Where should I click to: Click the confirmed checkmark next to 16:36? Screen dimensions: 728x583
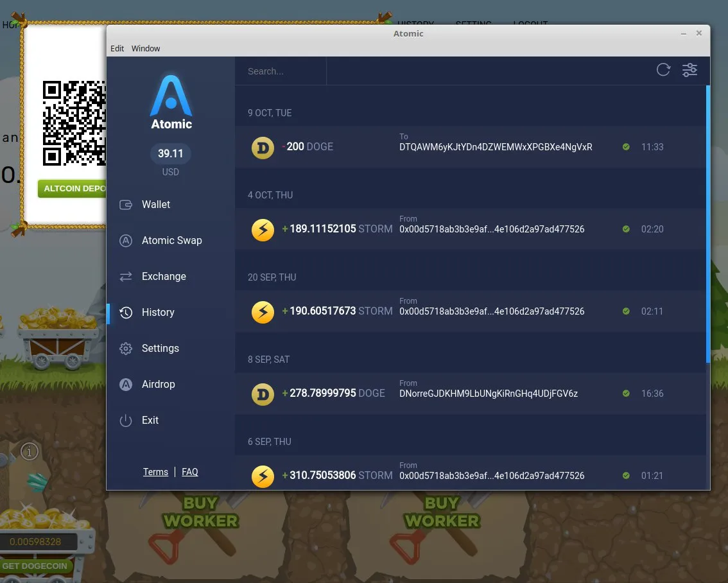[626, 393]
